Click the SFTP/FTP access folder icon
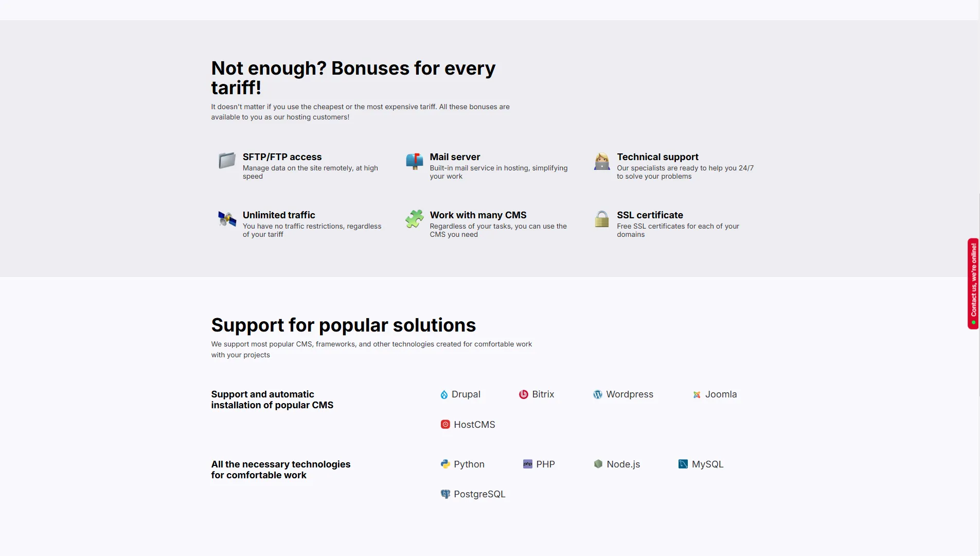 pyautogui.click(x=227, y=161)
